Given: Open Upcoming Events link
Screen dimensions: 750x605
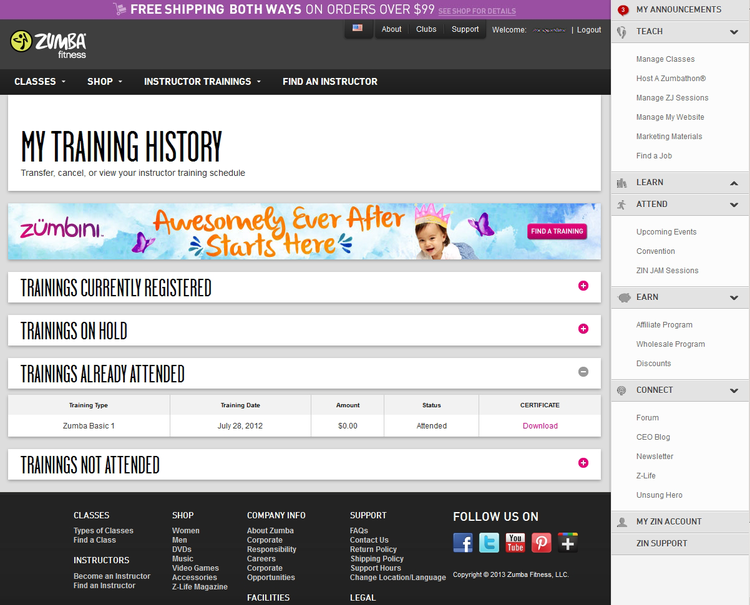Looking at the screenshot, I should point(666,232).
